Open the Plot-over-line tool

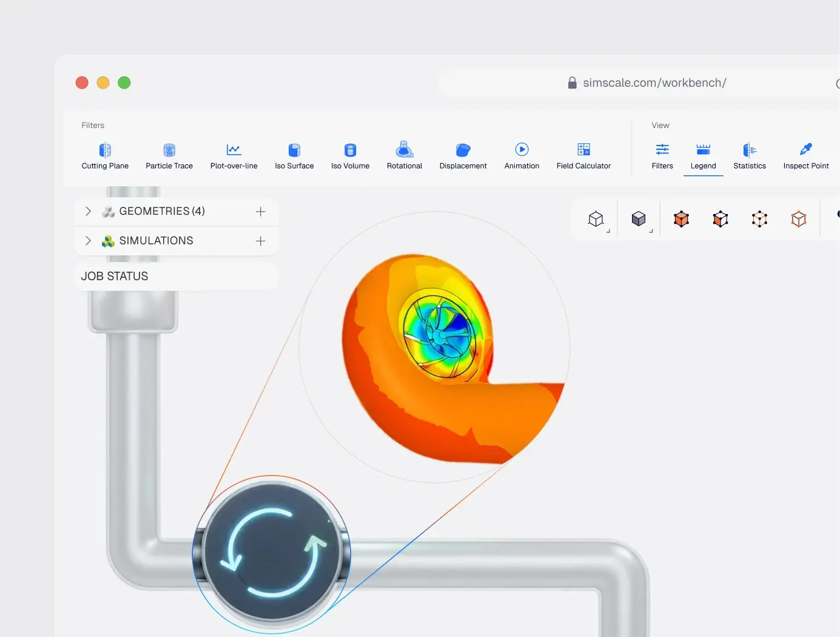coord(234,157)
